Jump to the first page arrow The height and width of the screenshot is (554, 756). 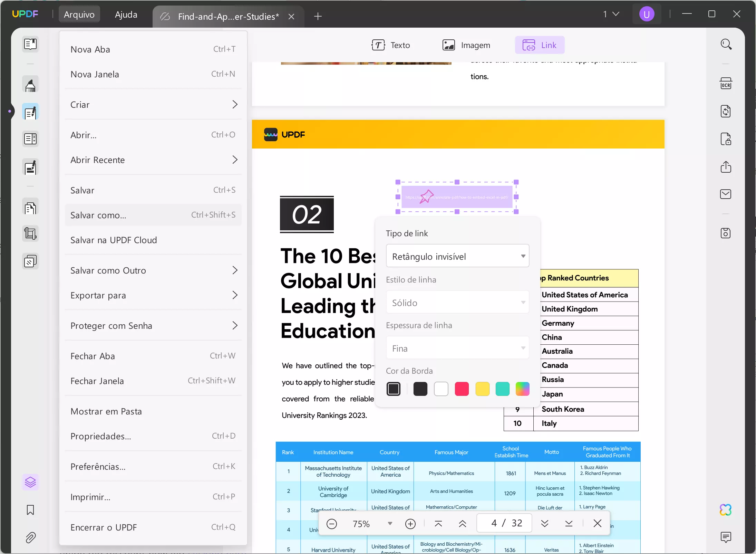(438, 524)
